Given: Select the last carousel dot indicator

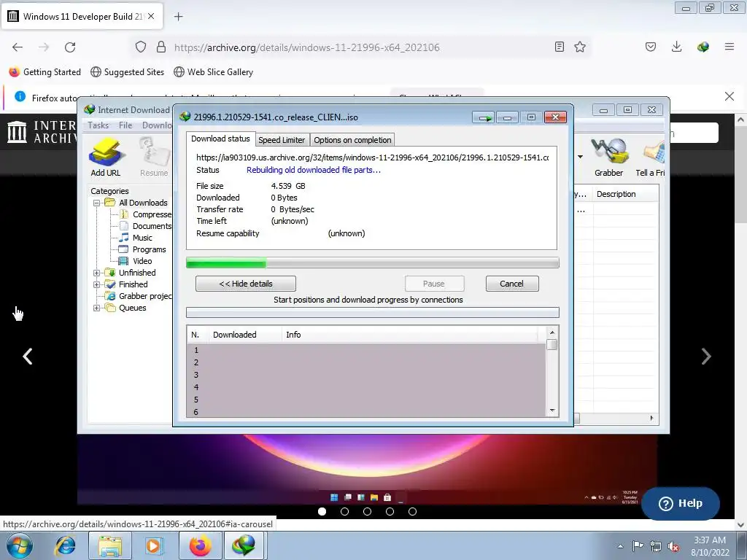Looking at the screenshot, I should click(413, 511).
